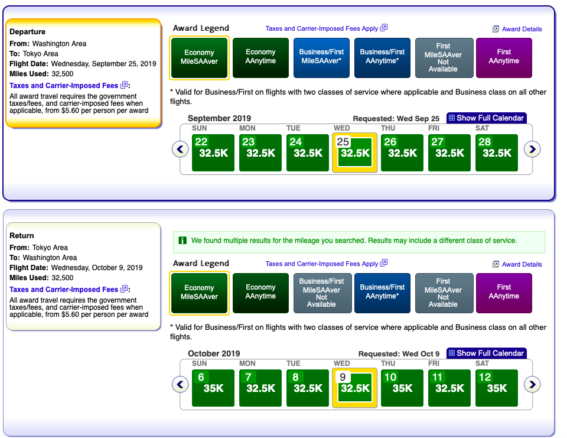Viewport: 567px width, 438px height.
Task: Open return Award Details link
Action: [x=517, y=264]
